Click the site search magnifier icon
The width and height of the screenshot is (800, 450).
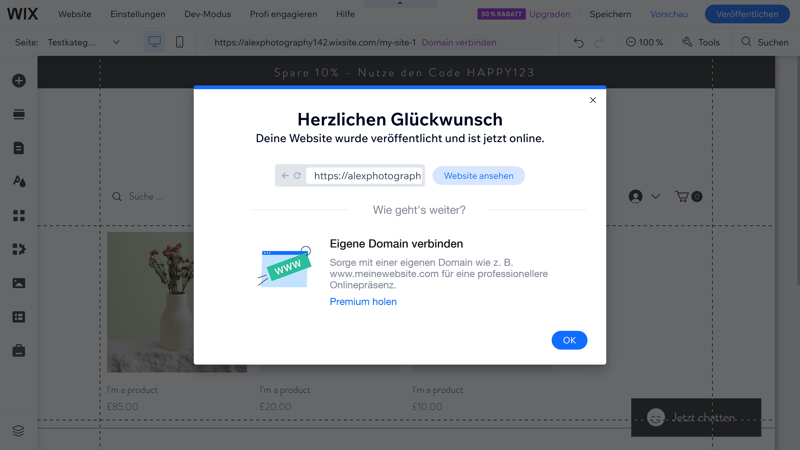pyautogui.click(x=117, y=196)
